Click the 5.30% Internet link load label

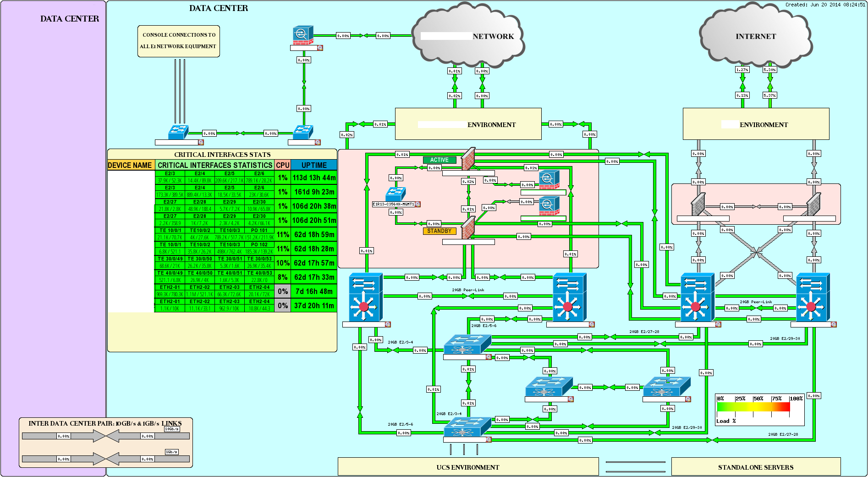769,70
